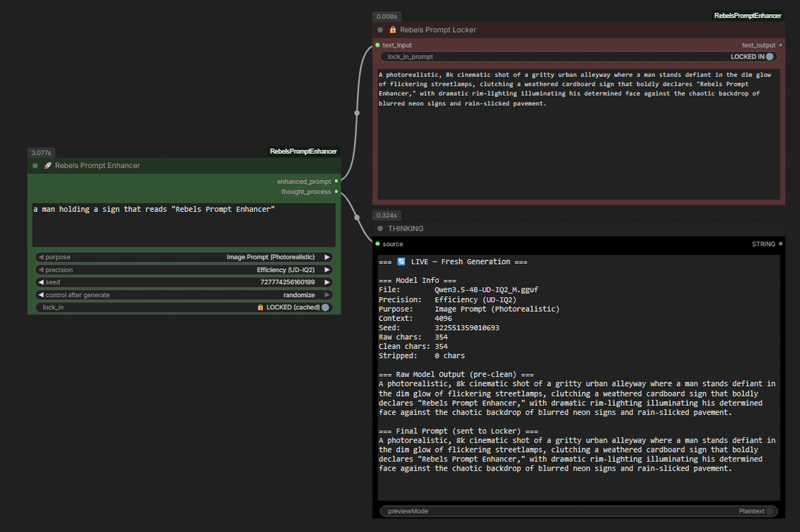Click control after generate left arrow
This screenshot has height=532, width=800.
point(41,295)
